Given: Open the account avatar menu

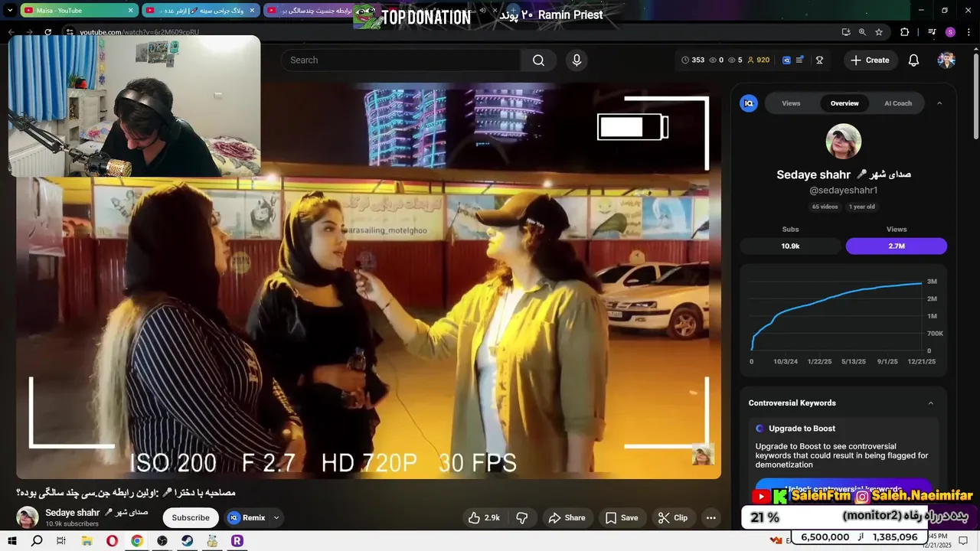Looking at the screenshot, I should click(946, 60).
